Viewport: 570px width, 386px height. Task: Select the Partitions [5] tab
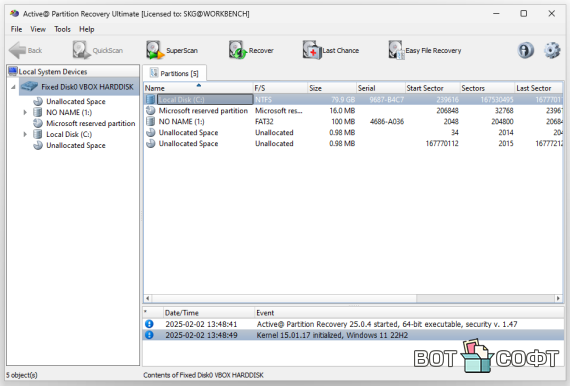point(174,73)
